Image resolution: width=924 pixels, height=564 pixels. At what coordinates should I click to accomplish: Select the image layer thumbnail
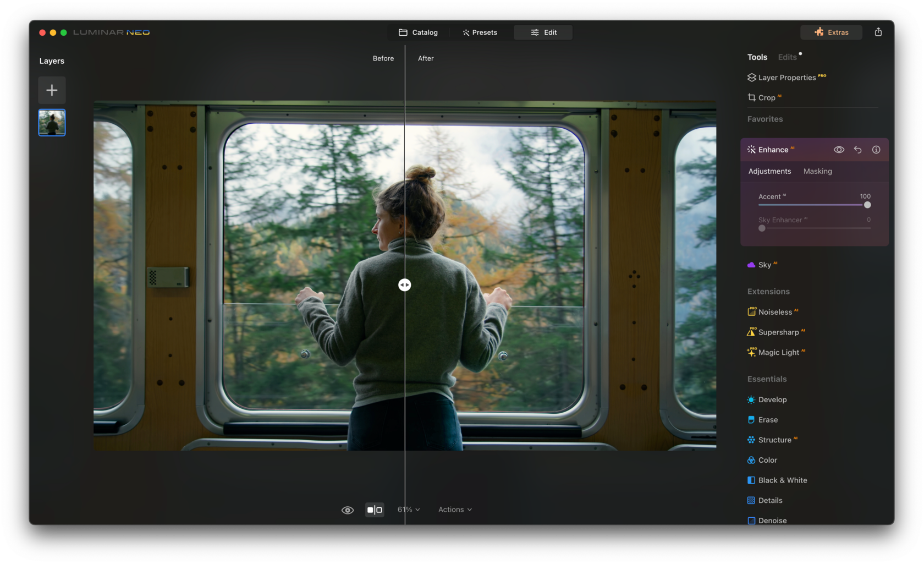51,122
